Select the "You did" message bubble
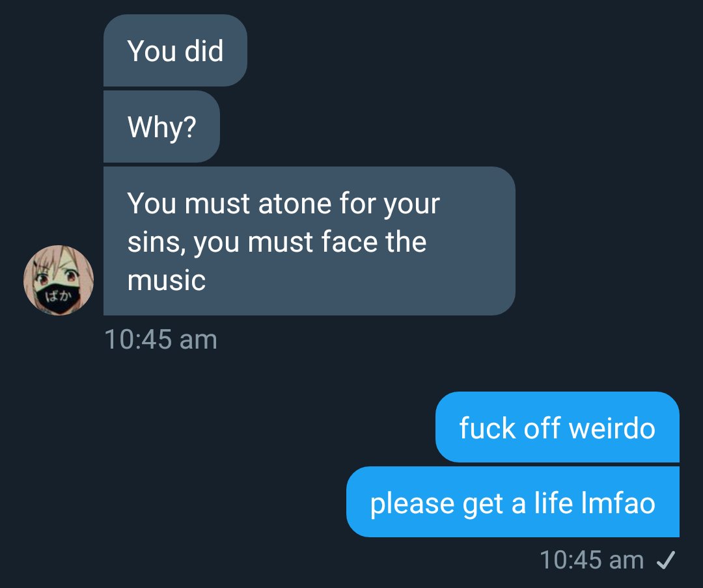Viewport: 703px width, 588px height. 175,51
